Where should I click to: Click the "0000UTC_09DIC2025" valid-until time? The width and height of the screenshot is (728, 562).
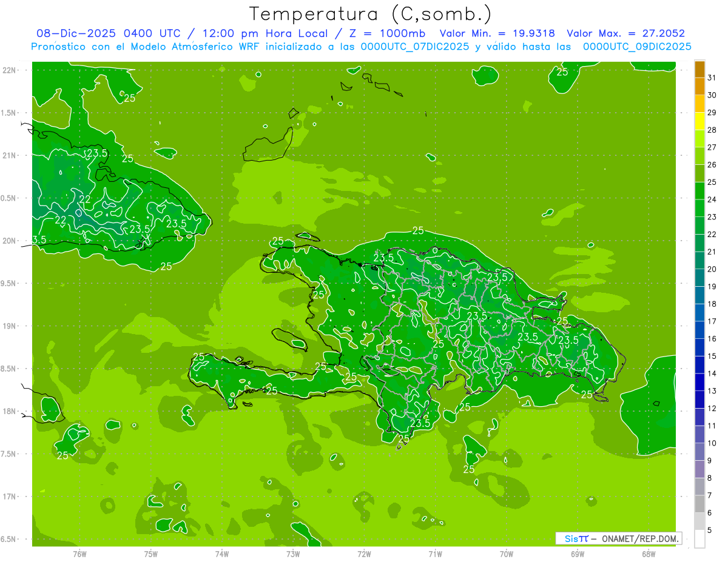637,47
